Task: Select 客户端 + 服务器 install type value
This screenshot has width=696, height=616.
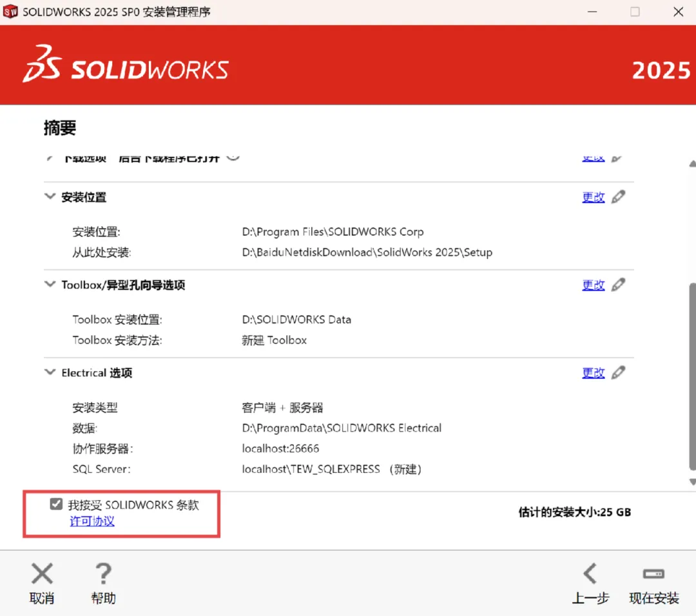Action: 282,407
